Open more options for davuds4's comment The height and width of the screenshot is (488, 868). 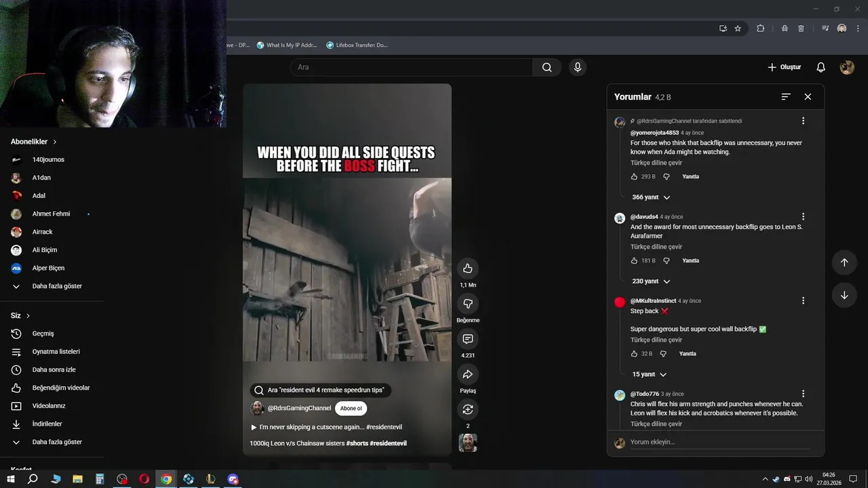[803, 217]
